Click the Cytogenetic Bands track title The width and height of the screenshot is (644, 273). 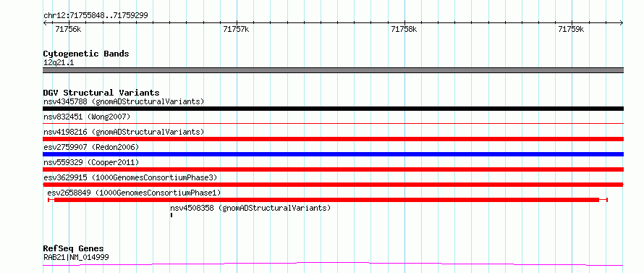click(x=86, y=54)
